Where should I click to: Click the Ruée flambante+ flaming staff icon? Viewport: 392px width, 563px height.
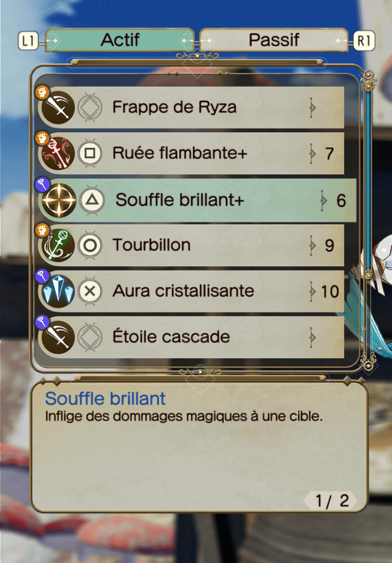coord(58,153)
